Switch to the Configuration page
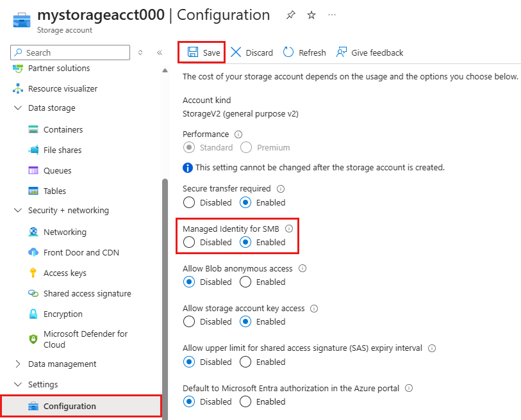This screenshot has height=420, width=521. pyautogui.click(x=70, y=406)
